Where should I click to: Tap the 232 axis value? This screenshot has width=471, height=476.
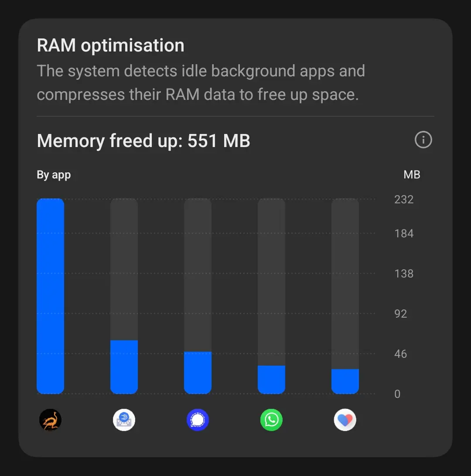tap(404, 200)
